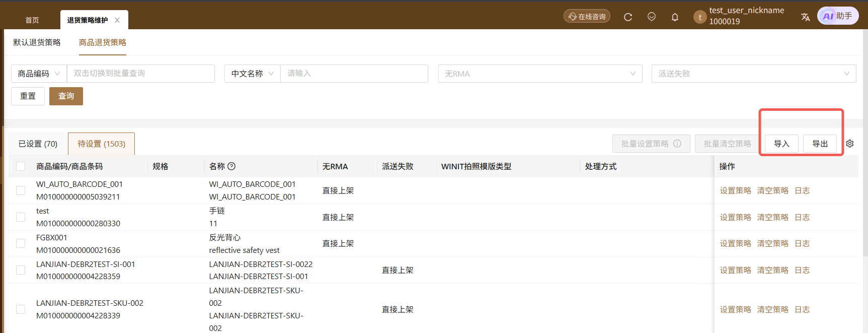868x333 pixels.
Task: Click 清空策略 for LANJIAN-DEBR2TEST-SKU-002 row
Action: [773, 309]
